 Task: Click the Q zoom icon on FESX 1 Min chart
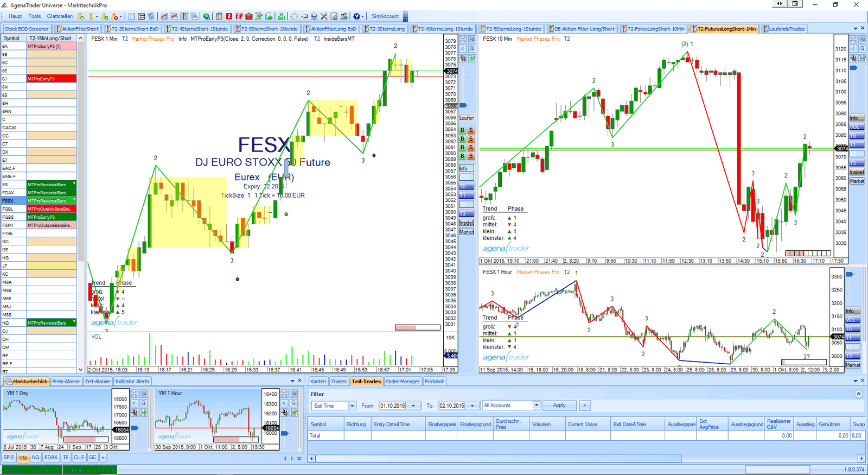[x=472, y=48]
